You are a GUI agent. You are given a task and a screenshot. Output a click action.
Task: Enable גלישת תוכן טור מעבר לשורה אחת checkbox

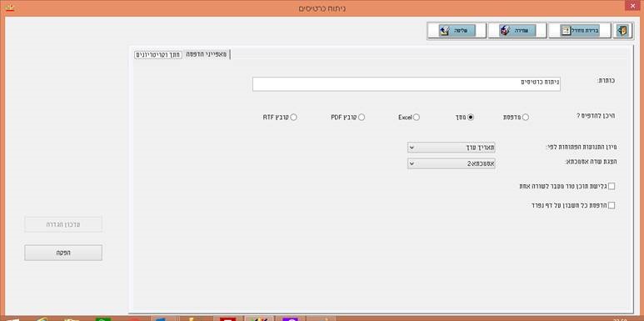[612, 187]
